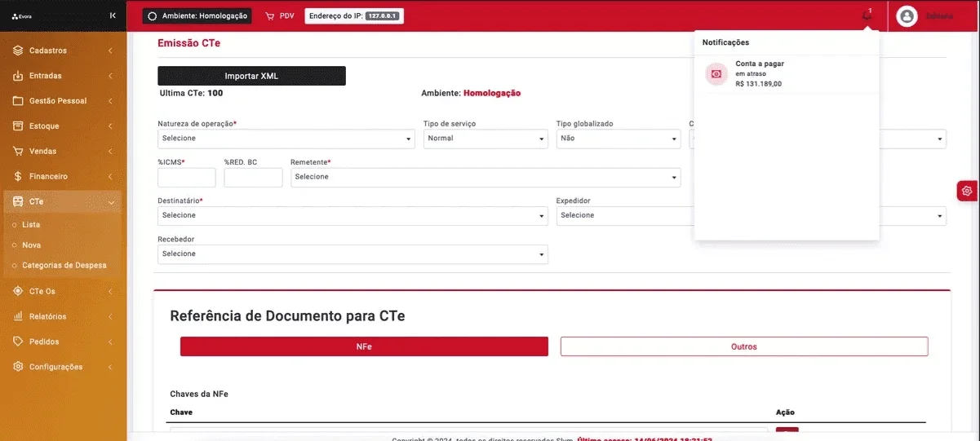Collapse the sidebar with the arrow icon

pyautogui.click(x=112, y=15)
